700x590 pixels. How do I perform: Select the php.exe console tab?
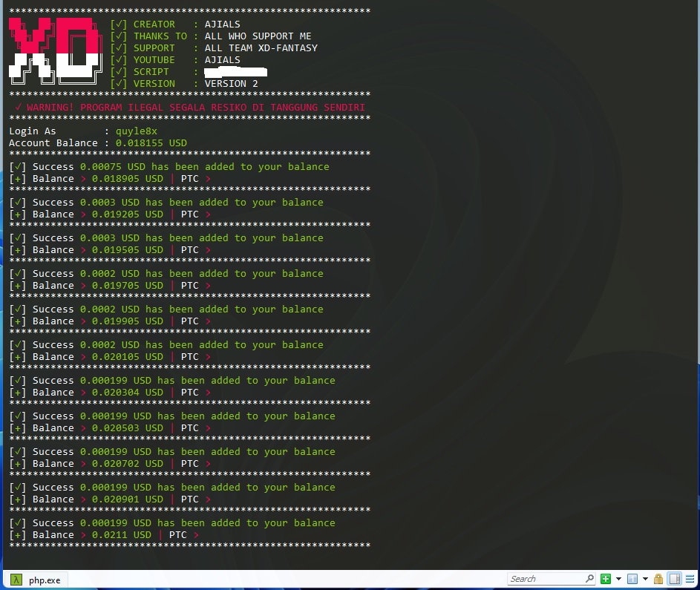click(x=45, y=580)
